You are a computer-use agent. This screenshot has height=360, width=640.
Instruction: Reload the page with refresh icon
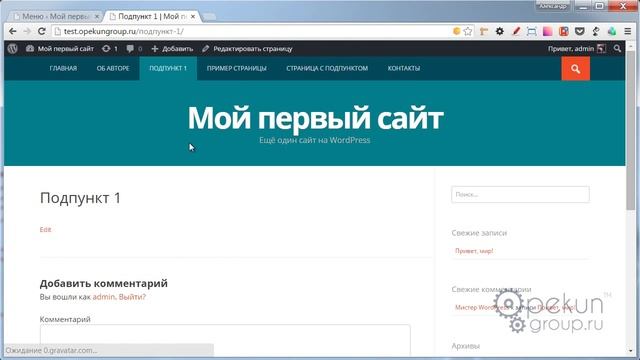point(42,31)
